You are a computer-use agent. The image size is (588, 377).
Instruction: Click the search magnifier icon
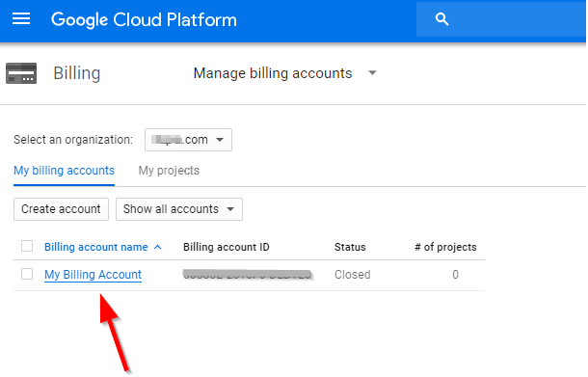pos(441,19)
